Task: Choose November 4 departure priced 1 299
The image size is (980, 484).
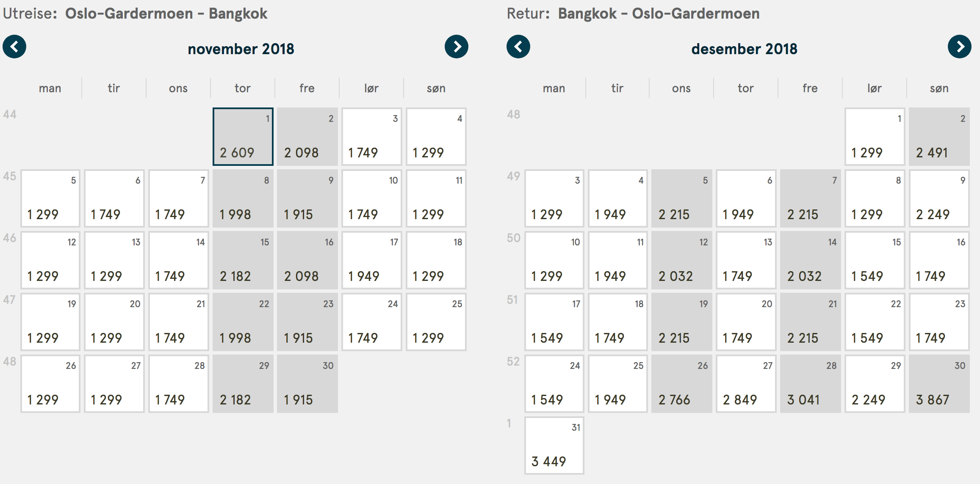Action: (x=436, y=137)
